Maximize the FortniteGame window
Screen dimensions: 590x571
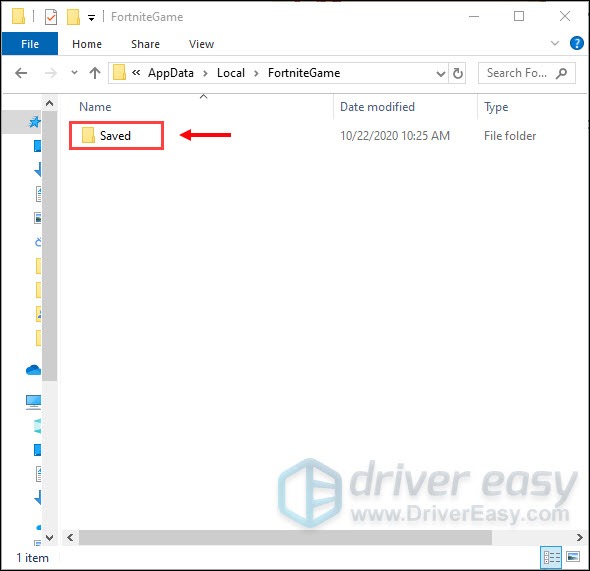[519, 16]
